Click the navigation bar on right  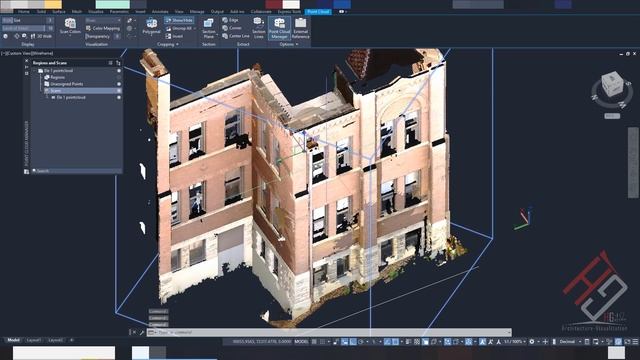[633, 162]
